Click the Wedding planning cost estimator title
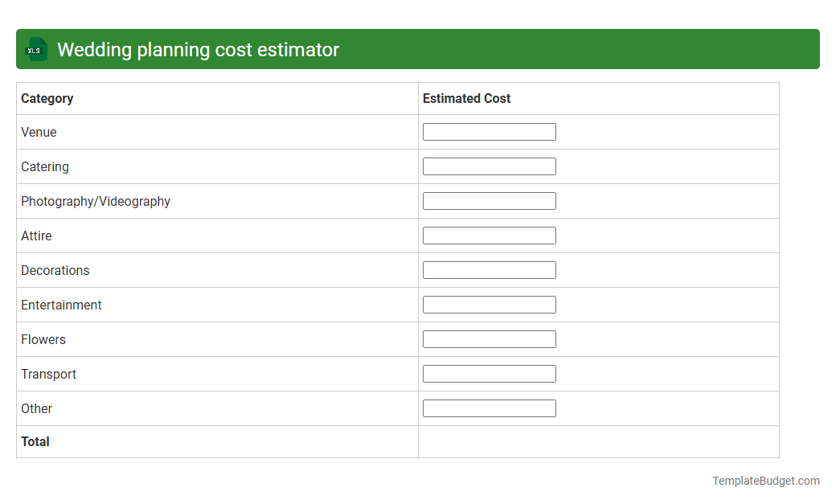The width and height of the screenshot is (836, 504). coord(197,49)
